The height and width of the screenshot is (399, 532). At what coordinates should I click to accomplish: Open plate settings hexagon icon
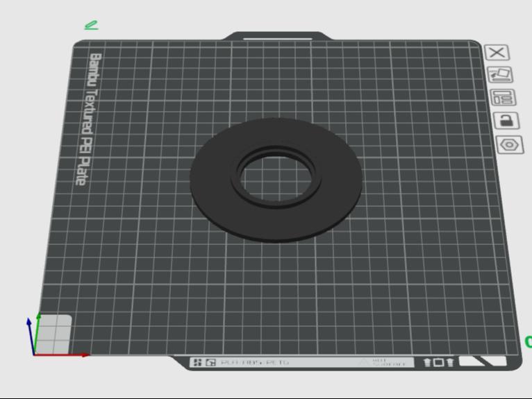pos(510,145)
